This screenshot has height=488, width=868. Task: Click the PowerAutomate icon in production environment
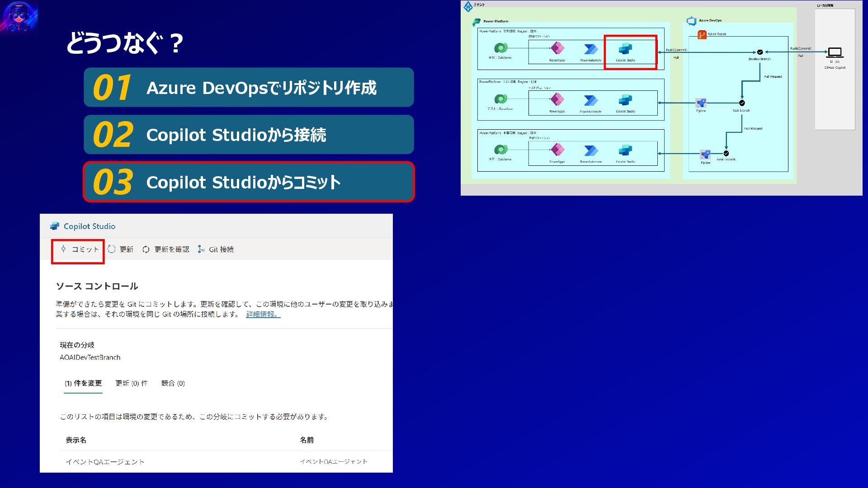coord(591,150)
